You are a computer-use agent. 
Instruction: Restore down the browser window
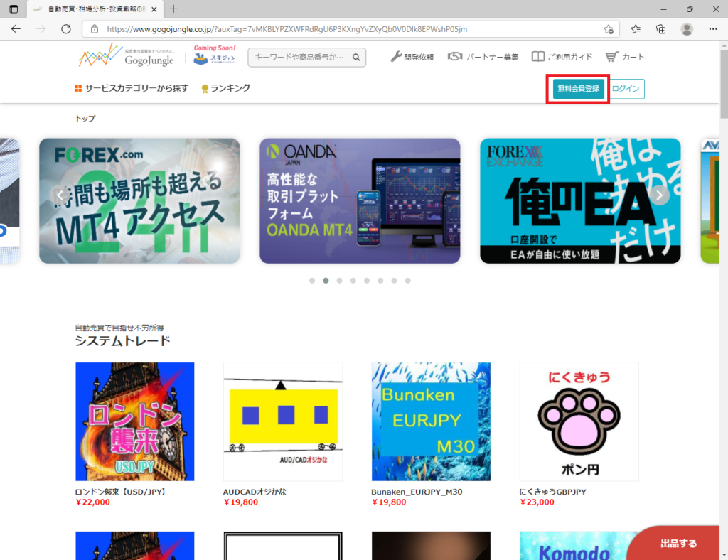click(x=690, y=9)
